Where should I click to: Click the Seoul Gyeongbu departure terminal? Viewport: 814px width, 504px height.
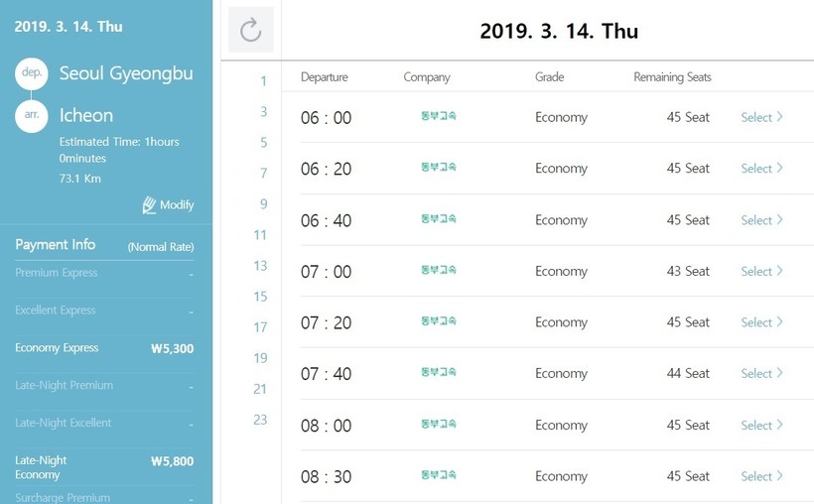(126, 74)
